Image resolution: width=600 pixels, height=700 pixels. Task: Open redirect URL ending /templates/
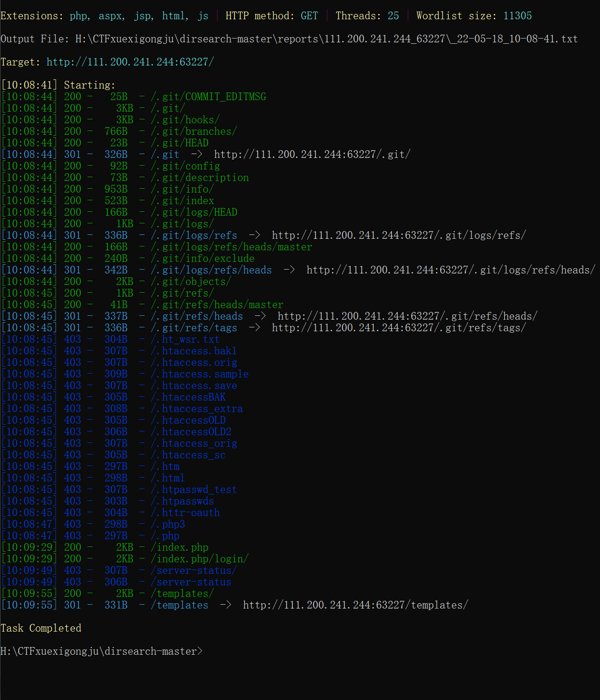tap(356, 605)
